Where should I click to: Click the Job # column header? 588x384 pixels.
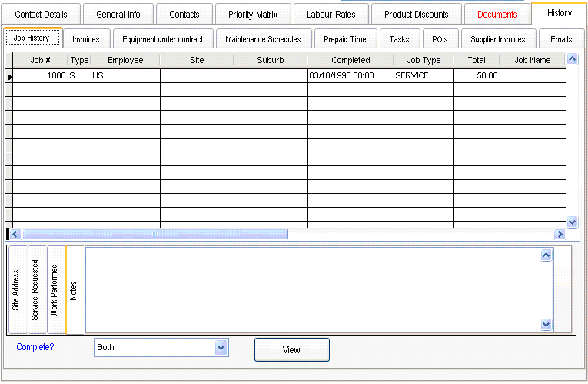pyautogui.click(x=40, y=60)
